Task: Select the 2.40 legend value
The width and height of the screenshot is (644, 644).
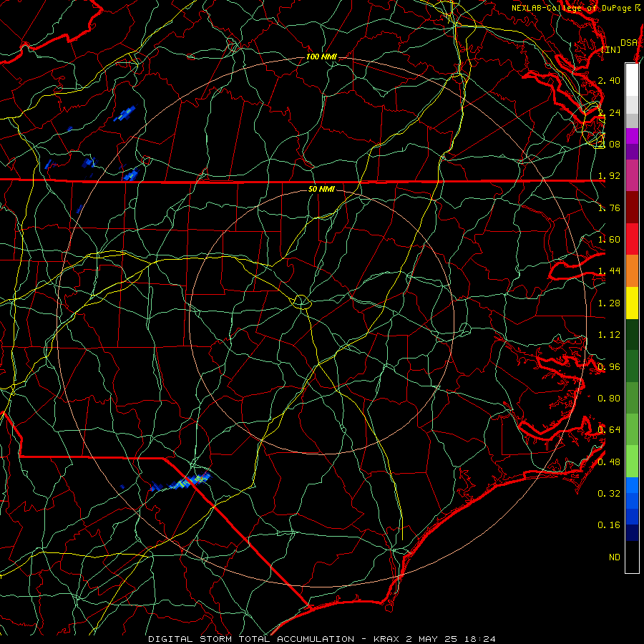Action: pyautogui.click(x=609, y=80)
